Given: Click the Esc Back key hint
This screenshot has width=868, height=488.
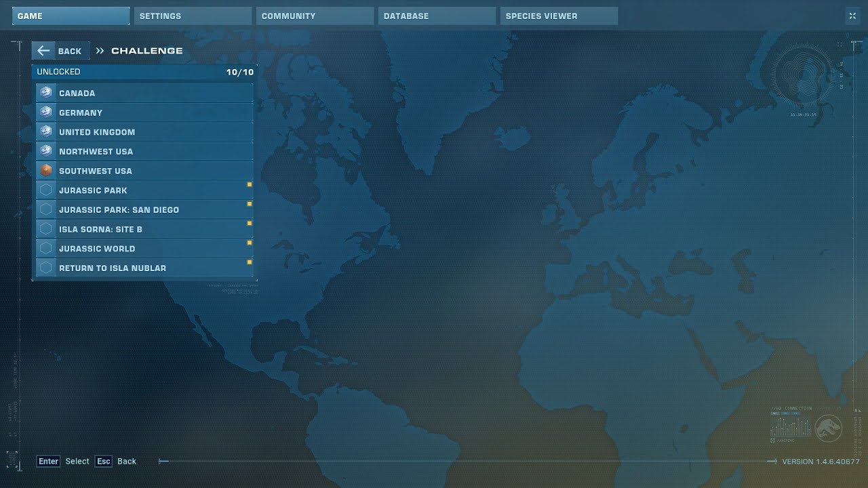Looking at the screenshot, I should [116, 462].
